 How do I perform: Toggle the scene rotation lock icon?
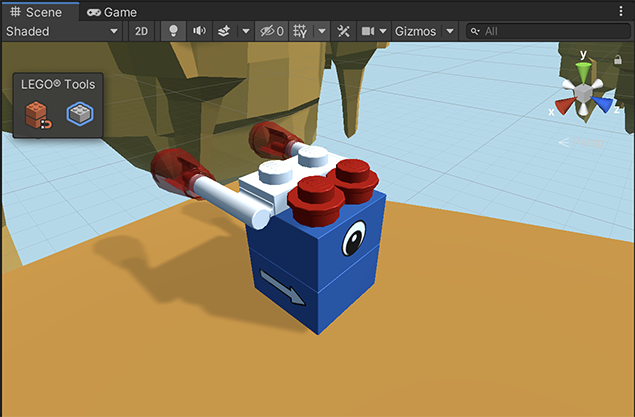coord(618,60)
